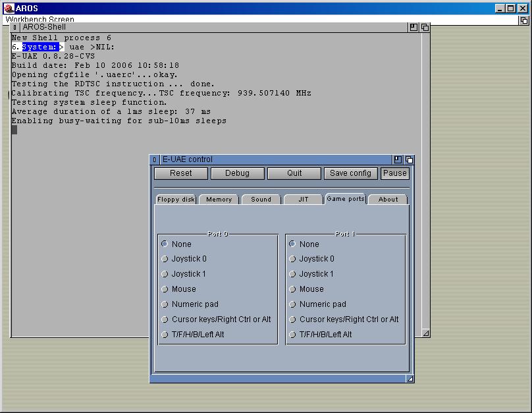The height and width of the screenshot is (413, 532).
Task: Select Joystick 0 for Port 1
Action: point(292,259)
